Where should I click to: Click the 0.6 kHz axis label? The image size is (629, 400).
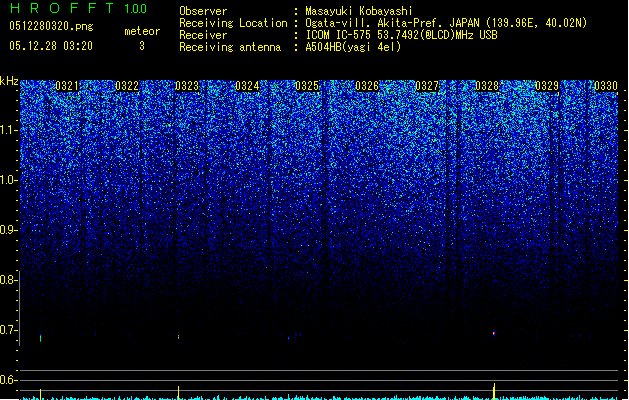(x=9, y=380)
